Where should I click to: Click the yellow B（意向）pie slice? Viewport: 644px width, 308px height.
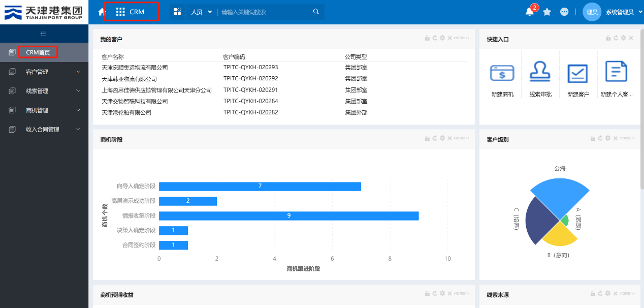tap(560, 235)
